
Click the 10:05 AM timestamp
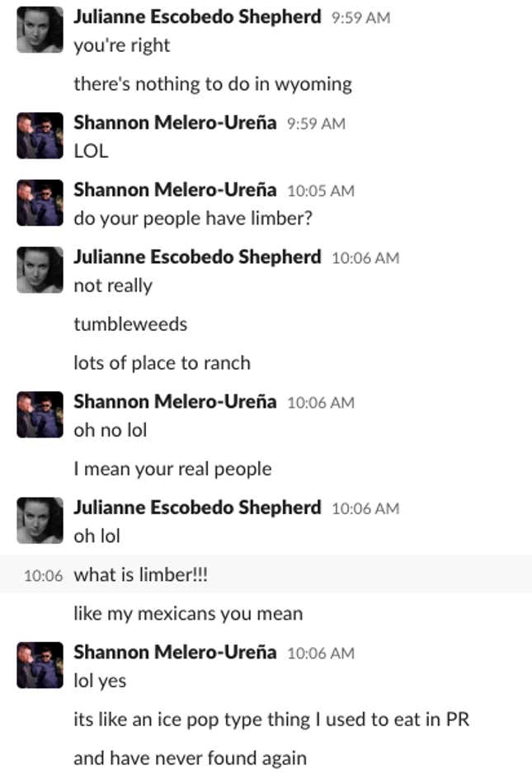tap(320, 191)
